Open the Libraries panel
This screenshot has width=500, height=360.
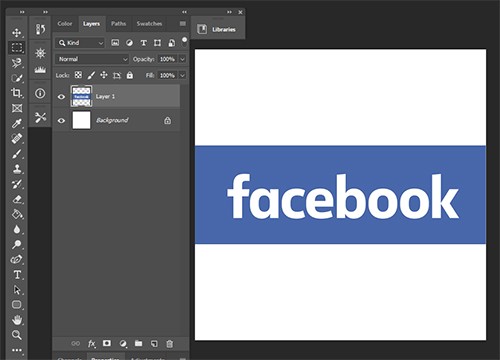218,29
